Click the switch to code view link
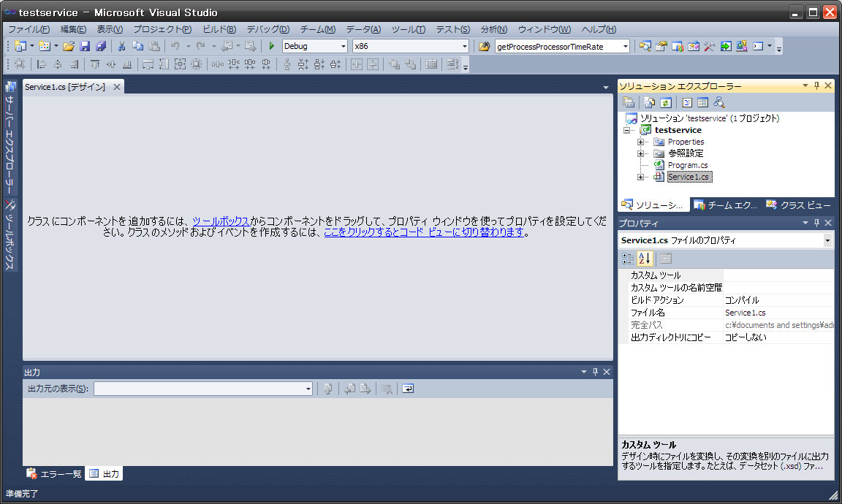 click(x=424, y=232)
